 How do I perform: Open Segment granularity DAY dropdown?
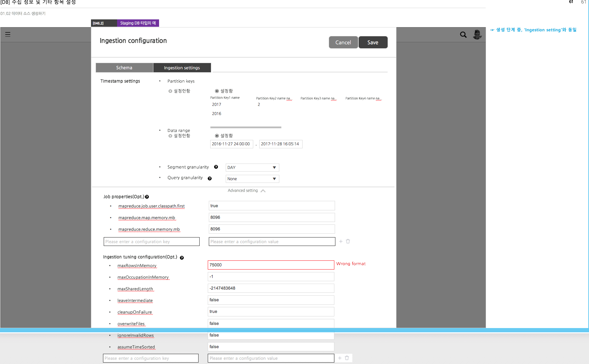click(x=252, y=167)
